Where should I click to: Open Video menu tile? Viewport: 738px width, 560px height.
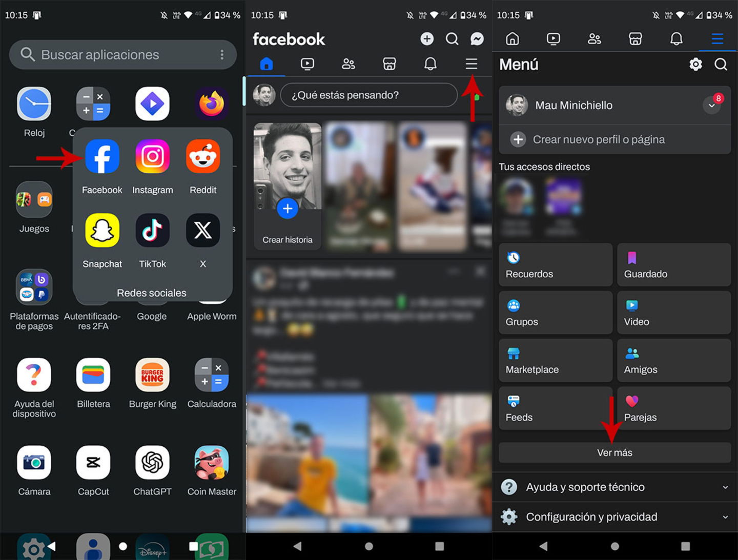[x=674, y=313]
